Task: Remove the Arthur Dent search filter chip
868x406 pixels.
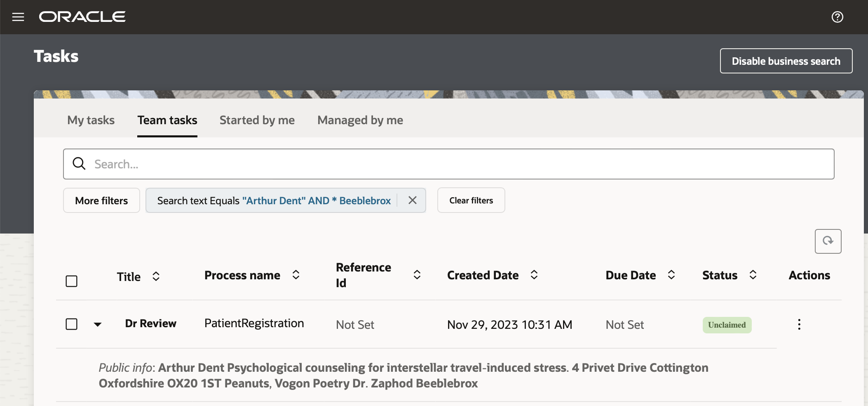Action: 412,200
